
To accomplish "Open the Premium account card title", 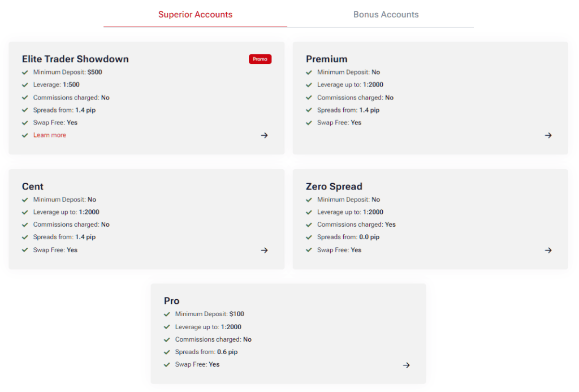I will coord(326,59).
